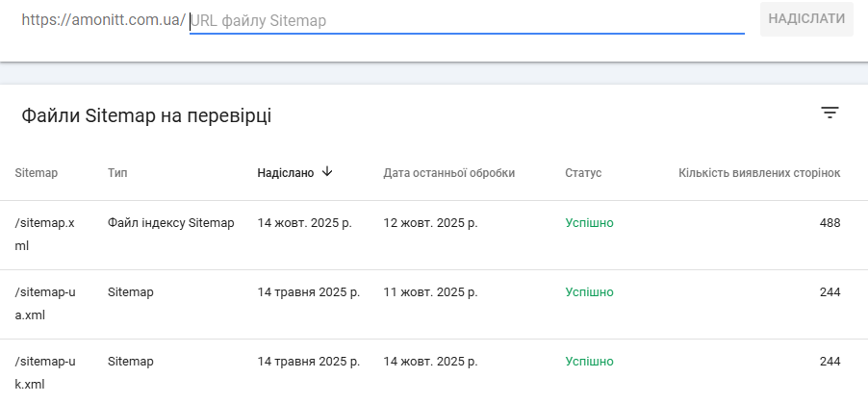The image size is (868, 403).
Task: Click the https://amonitt.com.ua/ URL prefix
Action: pos(103,20)
